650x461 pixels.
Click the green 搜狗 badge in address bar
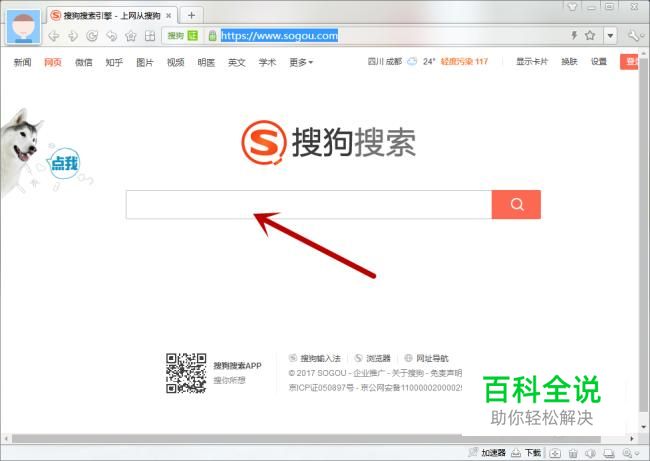click(183, 36)
